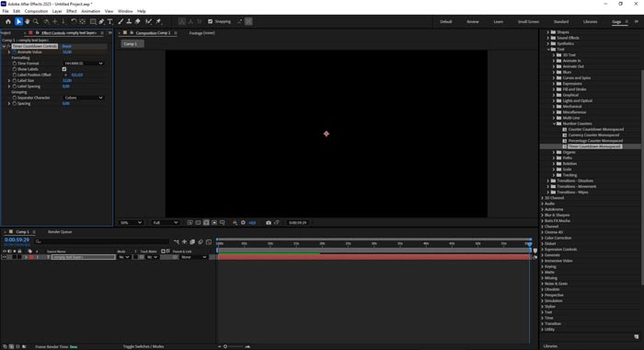
Task: Switch to the Small Screen workspace
Action: coord(528,22)
